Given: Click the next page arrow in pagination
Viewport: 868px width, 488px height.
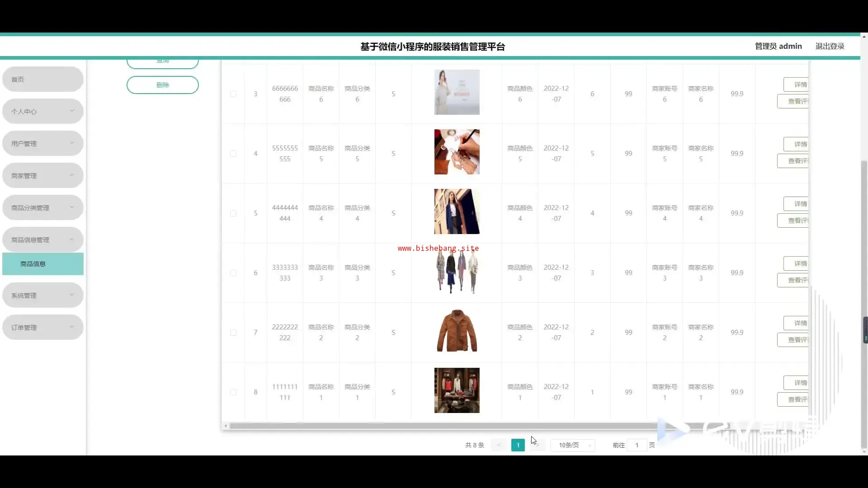Looking at the screenshot, I should click(537, 445).
